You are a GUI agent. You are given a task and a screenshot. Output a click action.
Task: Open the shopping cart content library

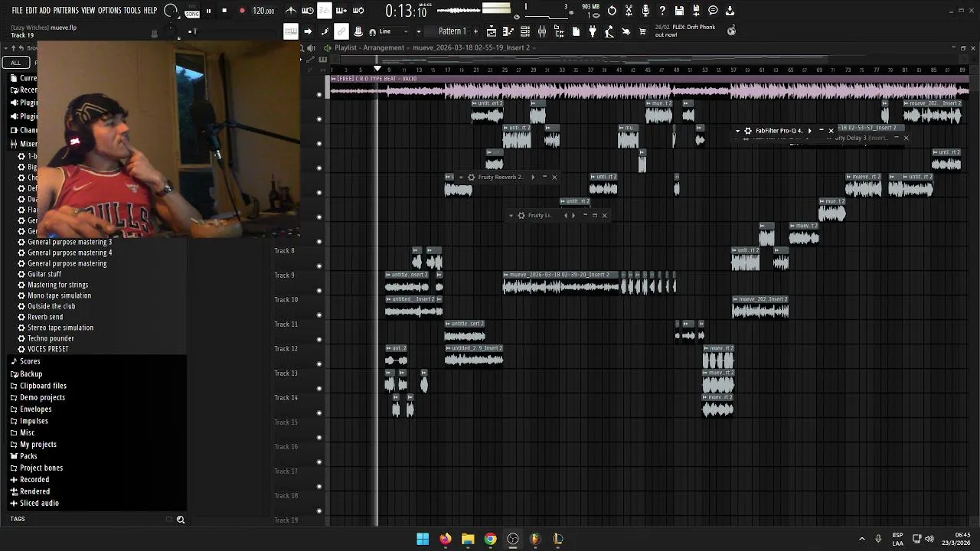pos(643,31)
